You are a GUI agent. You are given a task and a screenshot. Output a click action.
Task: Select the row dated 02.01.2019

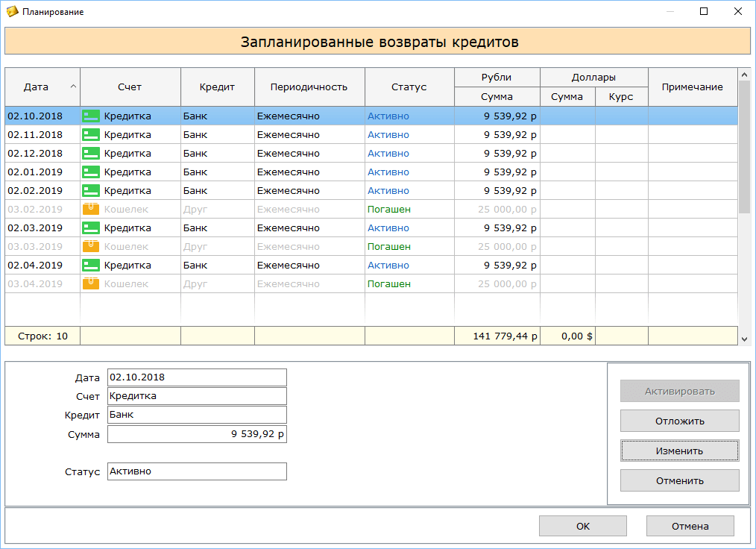371,172
